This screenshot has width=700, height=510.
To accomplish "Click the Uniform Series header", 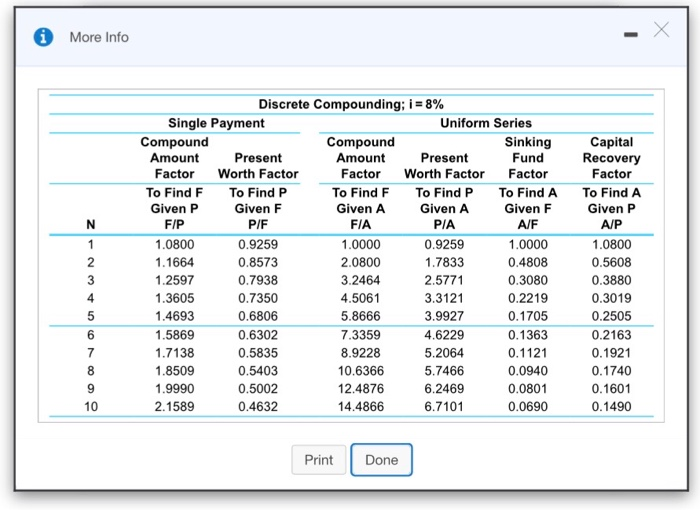I will (486, 123).
